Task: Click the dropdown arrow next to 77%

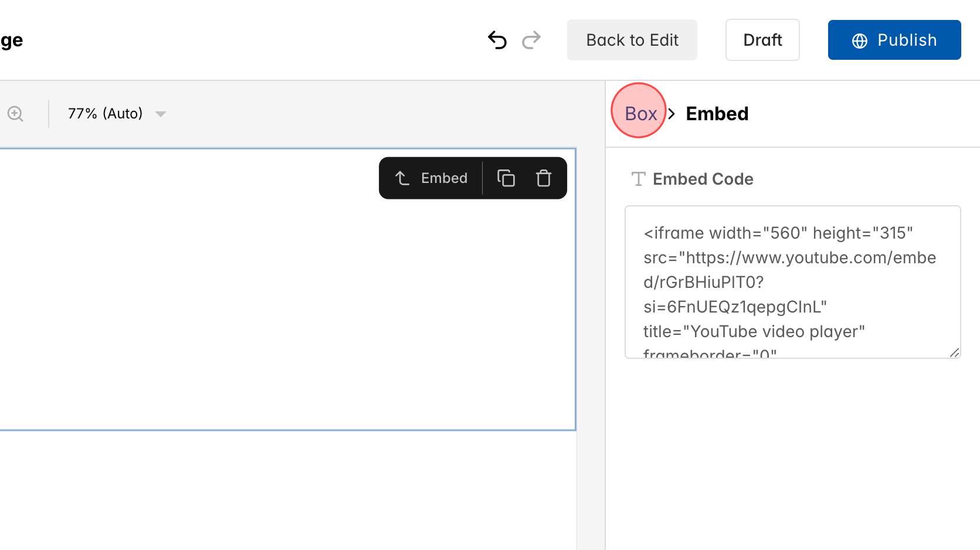Action: tap(161, 114)
